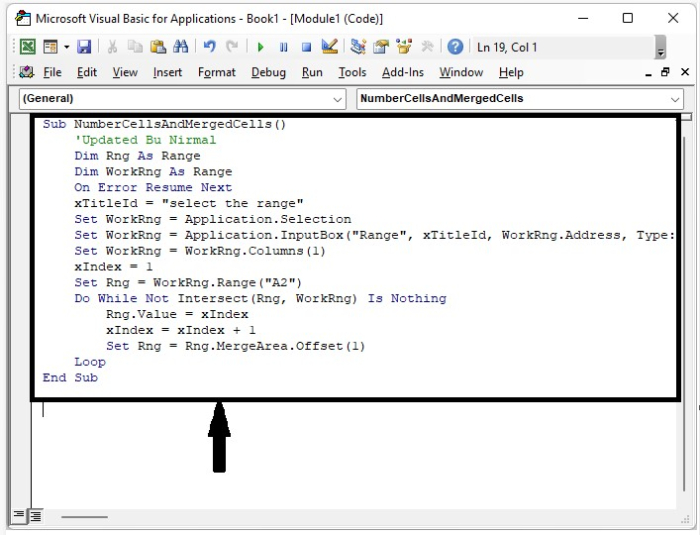Click line 'Set Rng = Rng.MergeArea.Offset(1)'
Screen dimensions: 700x535
pos(235,346)
